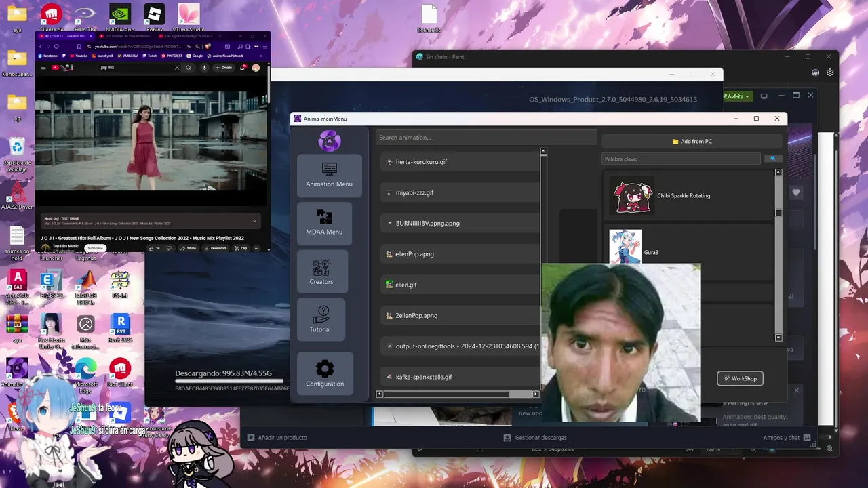Click the Subscribe button on YouTube
The height and width of the screenshot is (488, 868).
coord(96,248)
